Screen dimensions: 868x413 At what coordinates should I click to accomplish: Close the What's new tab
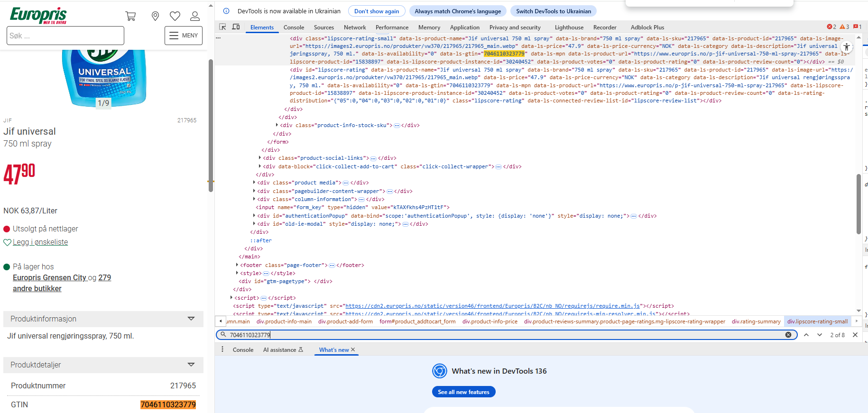click(353, 349)
